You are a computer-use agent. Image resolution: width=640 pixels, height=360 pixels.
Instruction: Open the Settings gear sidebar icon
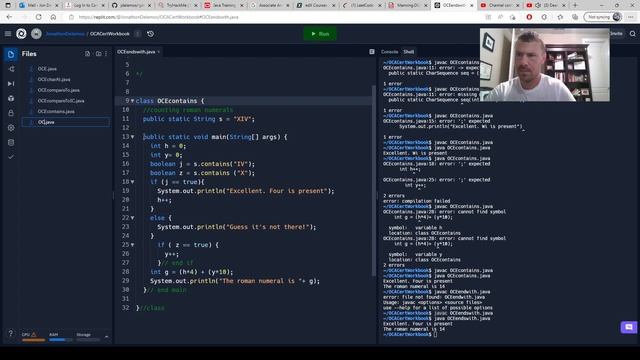coord(11,128)
